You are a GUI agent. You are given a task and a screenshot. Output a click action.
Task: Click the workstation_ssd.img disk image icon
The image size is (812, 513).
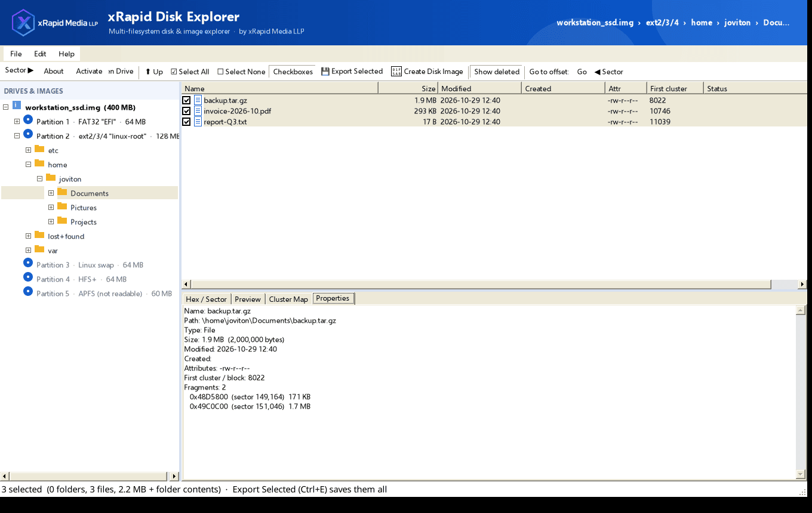pyautogui.click(x=17, y=105)
